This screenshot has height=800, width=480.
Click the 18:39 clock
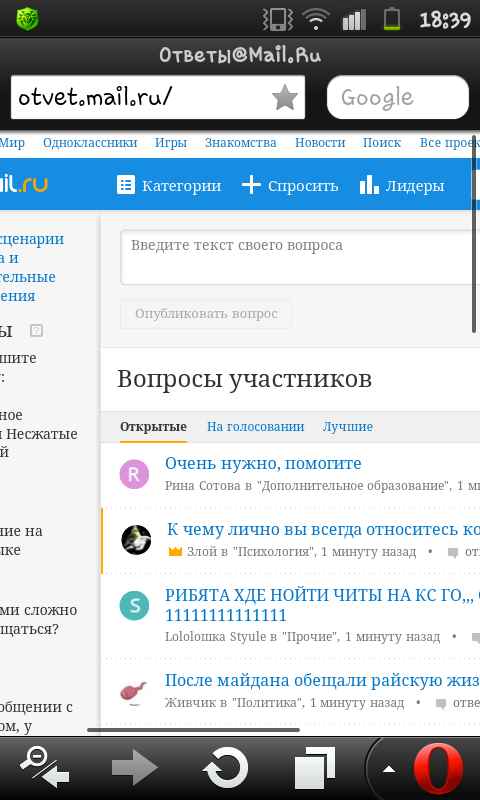tap(445, 20)
